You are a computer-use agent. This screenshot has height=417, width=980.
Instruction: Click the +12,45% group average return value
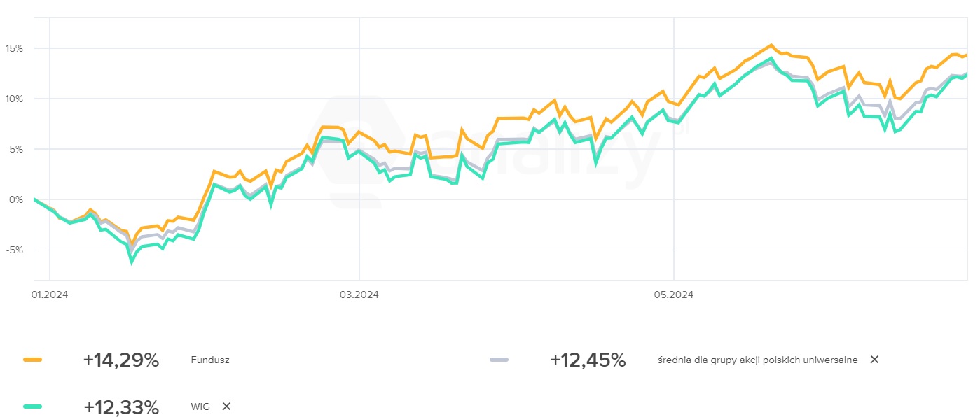click(x=588, y=360)
